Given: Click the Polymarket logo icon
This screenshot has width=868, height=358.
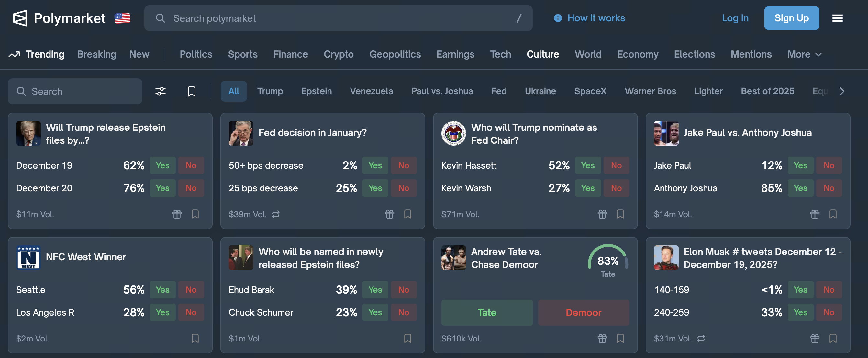Looking at the screenshot, I should [x=20, y=18].
